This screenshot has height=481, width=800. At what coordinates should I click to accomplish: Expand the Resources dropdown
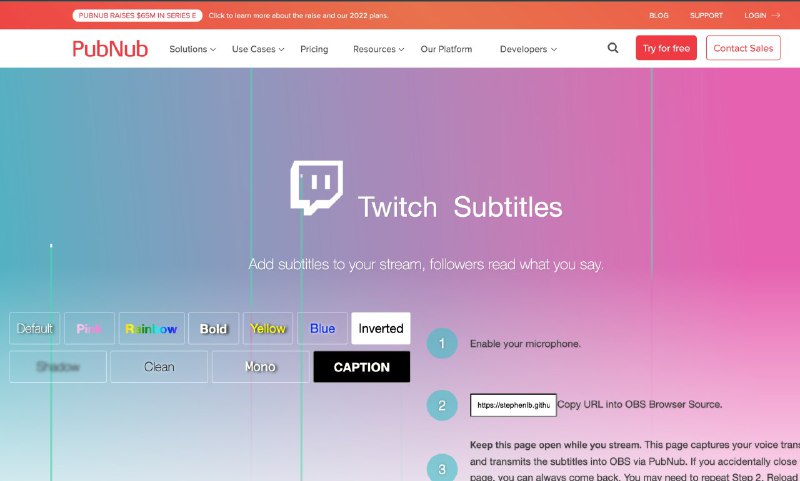click(379, 49)
